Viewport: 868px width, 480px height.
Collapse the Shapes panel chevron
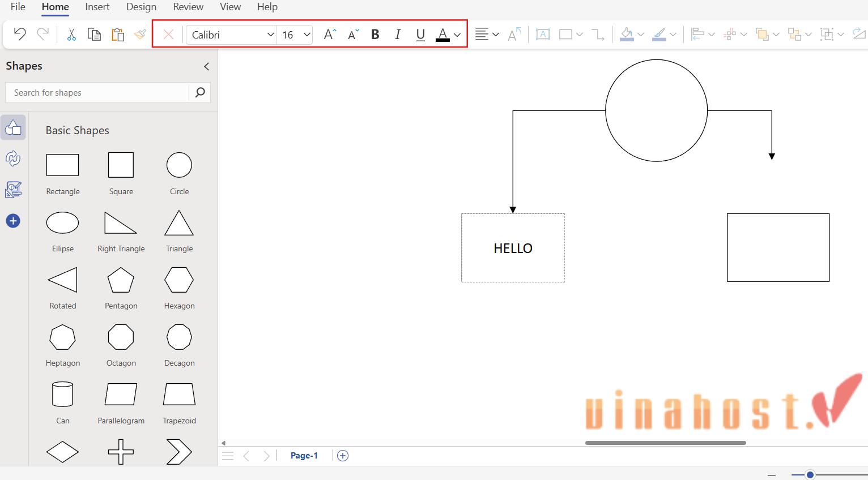(206, 66)
